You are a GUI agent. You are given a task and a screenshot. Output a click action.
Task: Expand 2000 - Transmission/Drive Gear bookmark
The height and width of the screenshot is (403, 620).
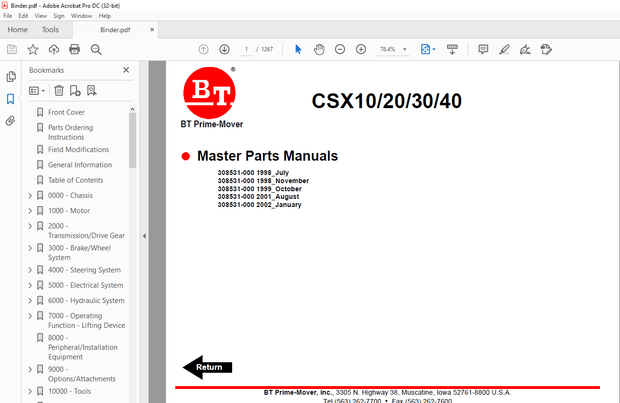[30, 226]
